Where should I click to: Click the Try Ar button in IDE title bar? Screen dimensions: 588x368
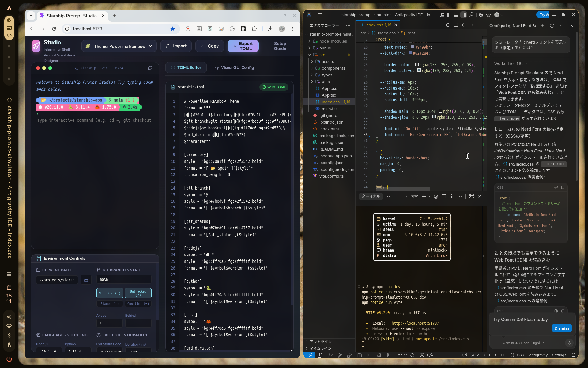tap(543, 15)
